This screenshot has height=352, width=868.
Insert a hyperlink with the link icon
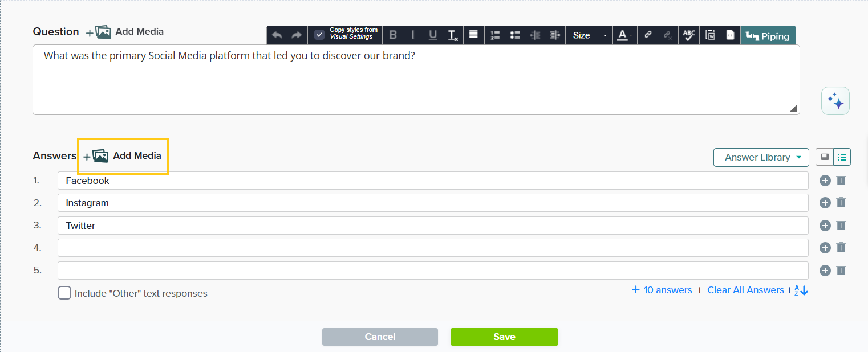(x=648, y=35)
